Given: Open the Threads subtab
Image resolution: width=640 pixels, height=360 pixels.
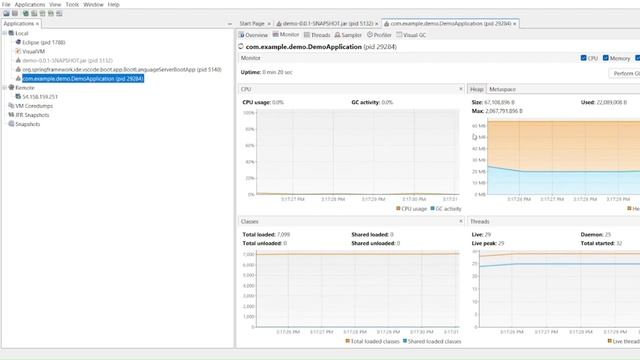Looking at the screenshot, I should (317, 35).
